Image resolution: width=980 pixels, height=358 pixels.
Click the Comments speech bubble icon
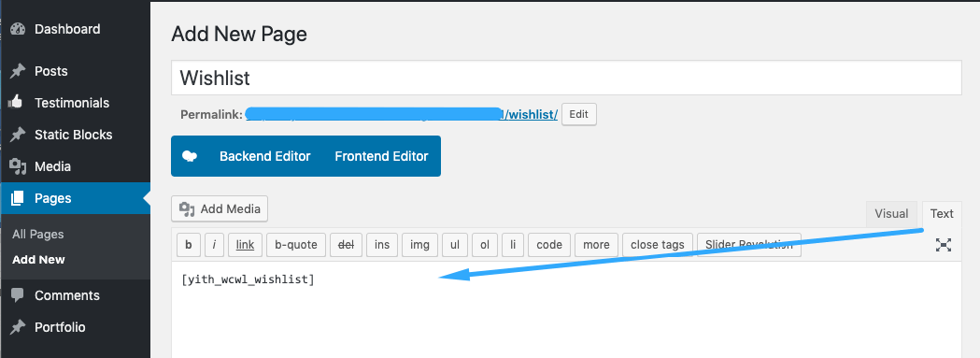(x=18, y=295)
